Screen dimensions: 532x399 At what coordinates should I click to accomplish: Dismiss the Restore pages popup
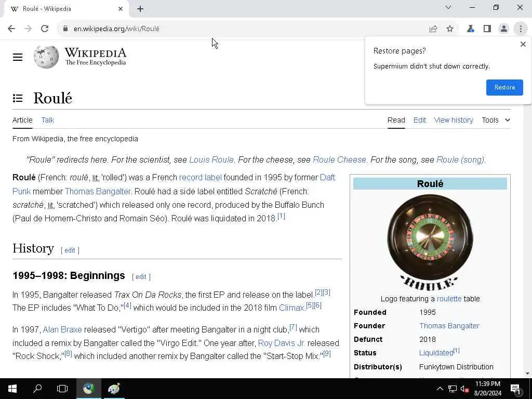[523, 44]
